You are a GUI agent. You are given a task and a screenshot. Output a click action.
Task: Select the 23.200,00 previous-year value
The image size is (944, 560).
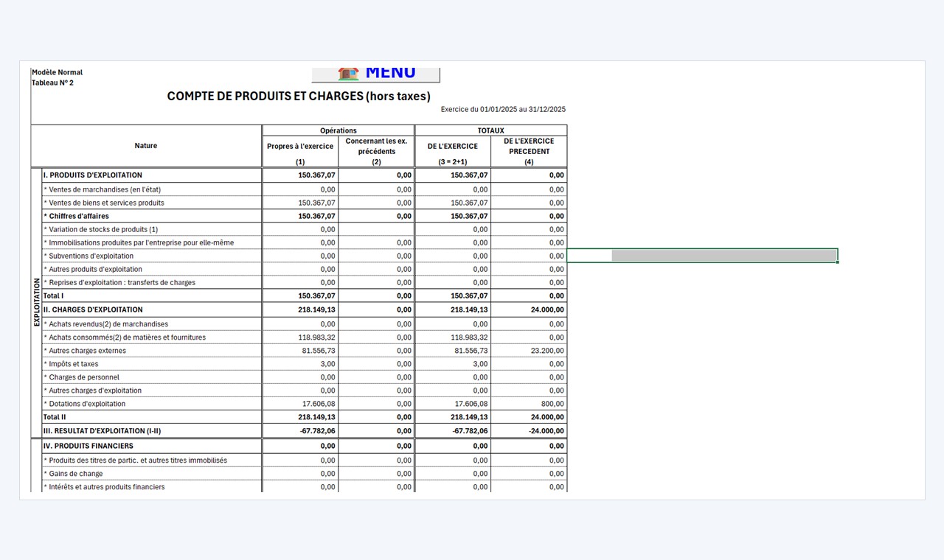[x=547, y=351]
